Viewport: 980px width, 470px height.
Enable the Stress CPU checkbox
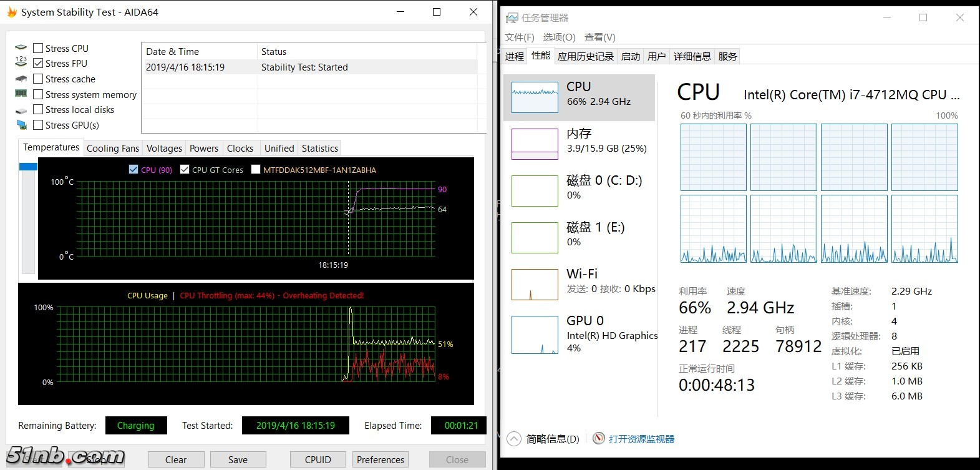tap(38, 48)
